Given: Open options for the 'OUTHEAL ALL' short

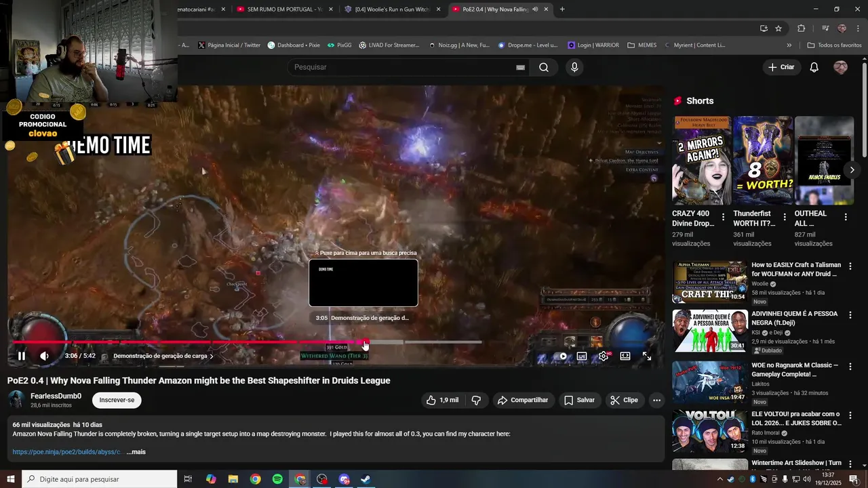Looking at the screenshot, I should pyautogui.click(x=846, y=217).
